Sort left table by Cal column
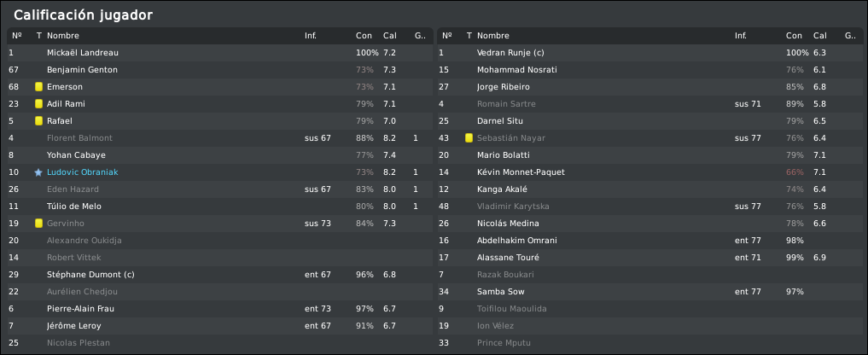 [x=390, y=36]
